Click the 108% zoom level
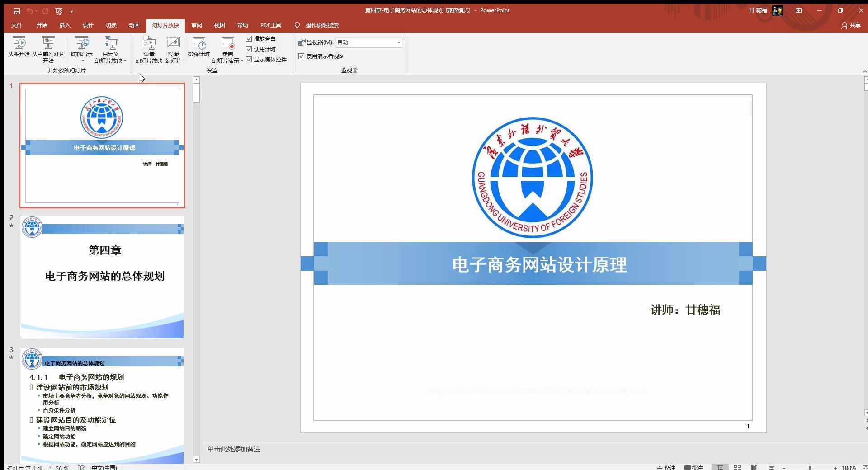The width and height of the screenshot is (868, 470). pos(849,468)
